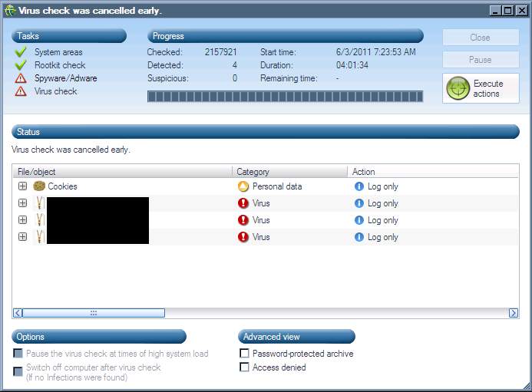This screenshot has height=392, width=532.
Task: Sort by the Category column header
Action: coord(290,172)
